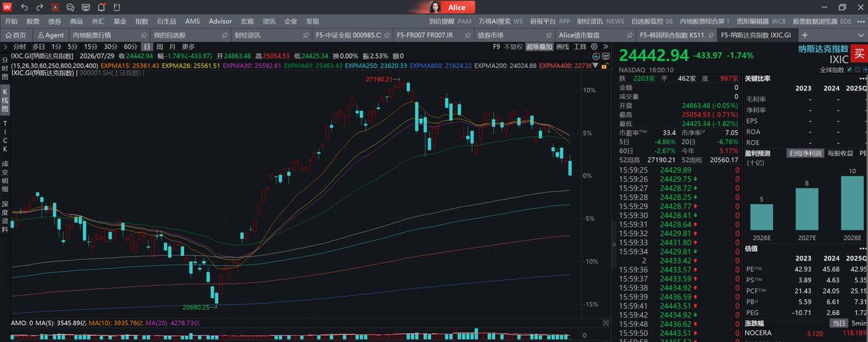Open the 股票 menu
This screenshot has height=342, width=868.
coord(33,21)
